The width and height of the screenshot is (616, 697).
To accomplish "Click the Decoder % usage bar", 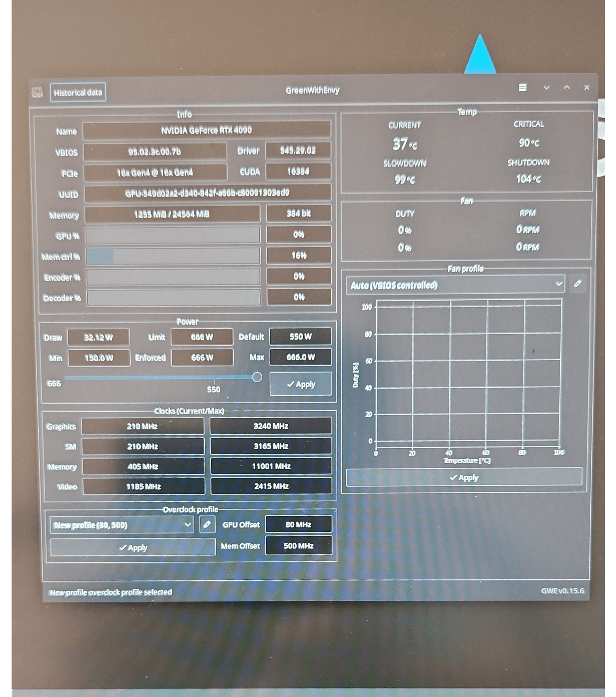I will (x=174, y=298).
